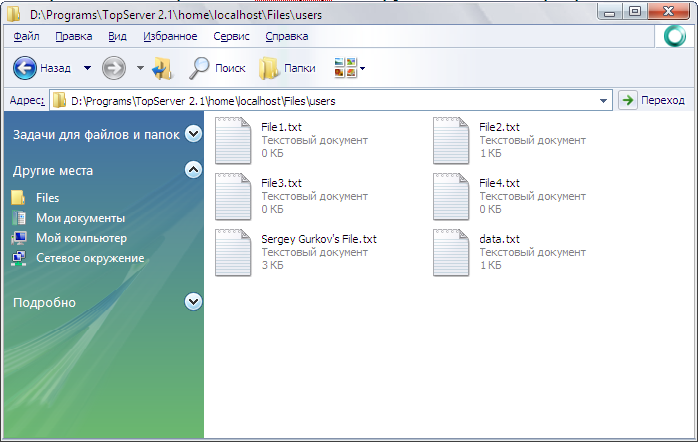Image resolution: width=698 pixels, height=442 pixels.
Task: Click the Задачи для файлов и папок header
Action: click(96, 134)
